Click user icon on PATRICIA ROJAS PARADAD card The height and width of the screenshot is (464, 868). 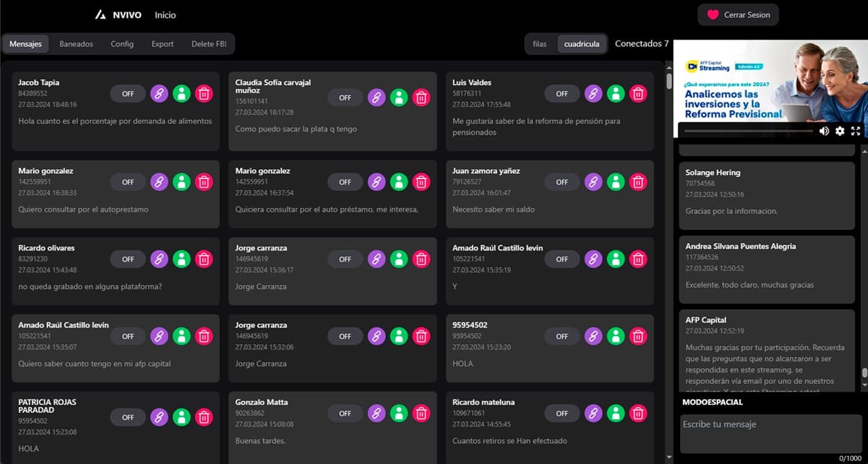pyautogui.click(x=181, y=417)
